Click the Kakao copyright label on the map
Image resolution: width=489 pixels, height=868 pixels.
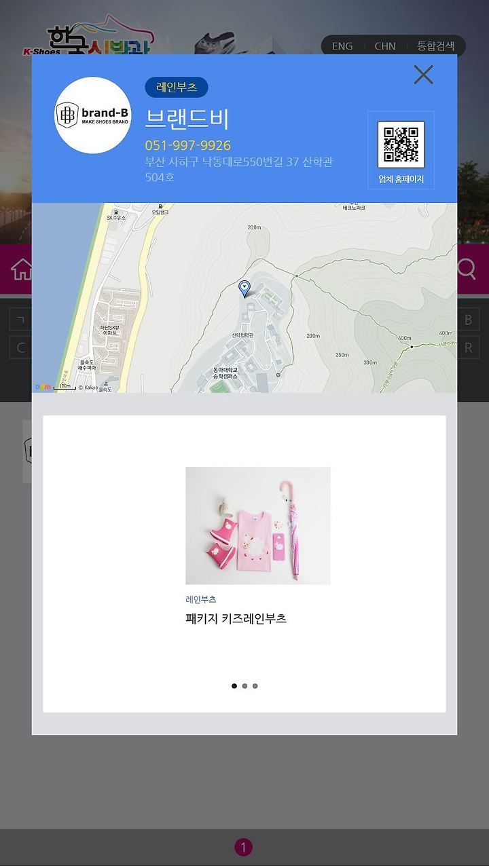point(88,388)
